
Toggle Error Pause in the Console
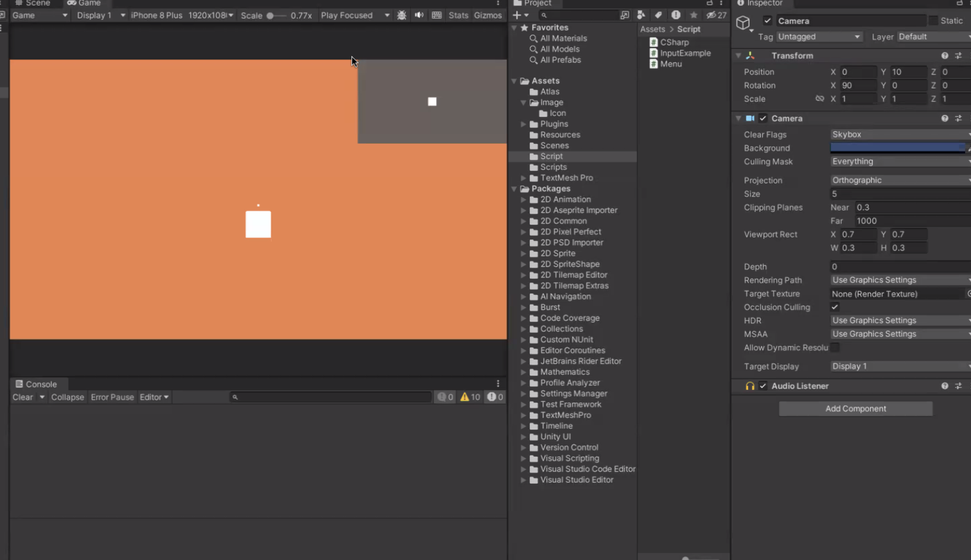coord(112,397)
